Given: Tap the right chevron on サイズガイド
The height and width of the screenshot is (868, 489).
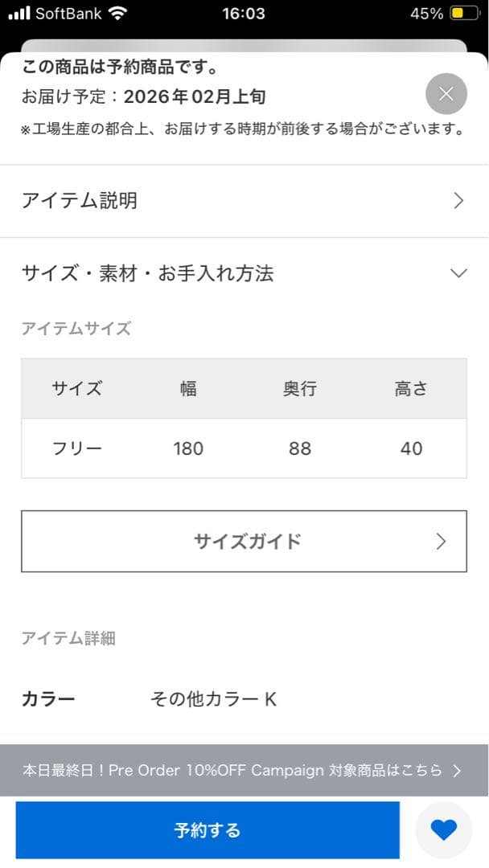Looking at the screenshot, I should coord(441,542).
